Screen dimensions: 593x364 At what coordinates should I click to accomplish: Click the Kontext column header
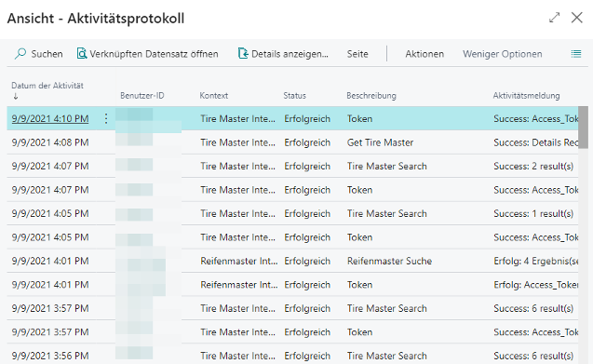214,96
